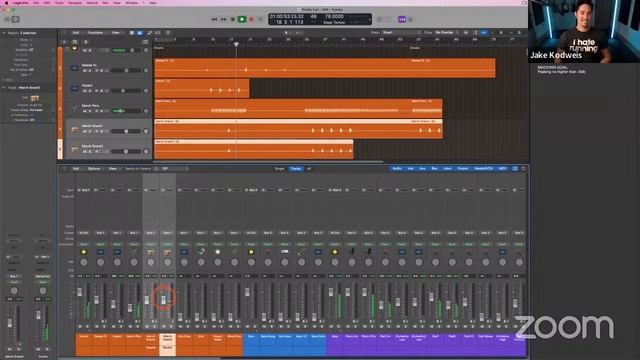Click the March Snare2 drum icon in the mixer

[167, 252]
